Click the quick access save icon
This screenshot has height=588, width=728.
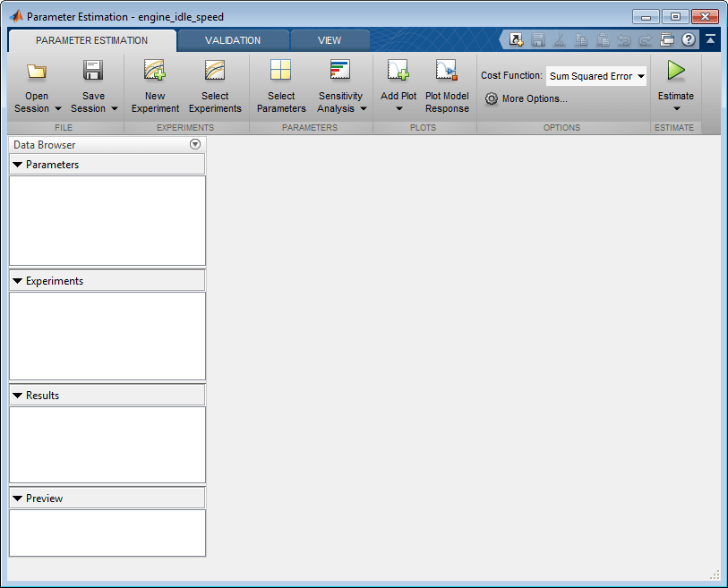click(538, 40)
